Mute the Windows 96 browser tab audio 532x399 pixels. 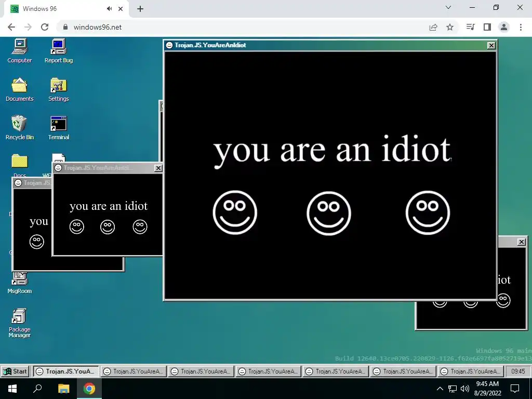tap(109, 9)
